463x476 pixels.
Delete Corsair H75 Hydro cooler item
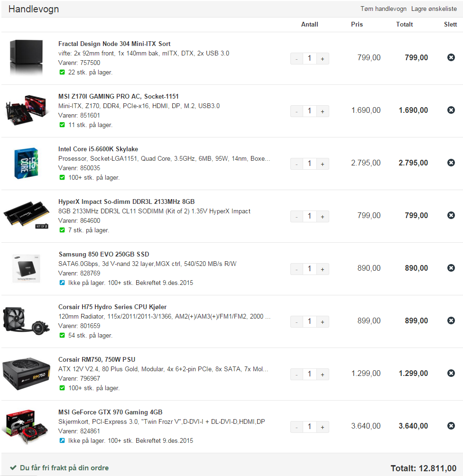pyautogui.click(x=451, y=320)
